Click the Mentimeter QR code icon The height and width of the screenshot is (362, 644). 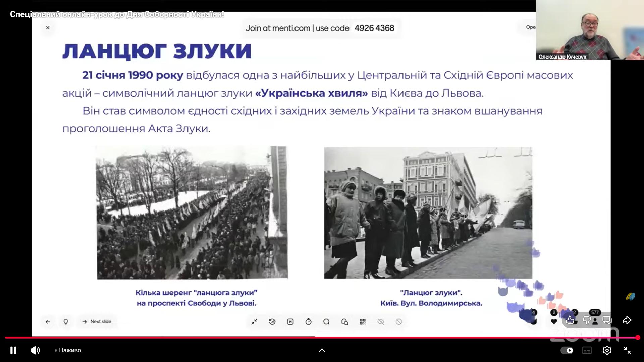pyautogui.click(x=363, y=322)
